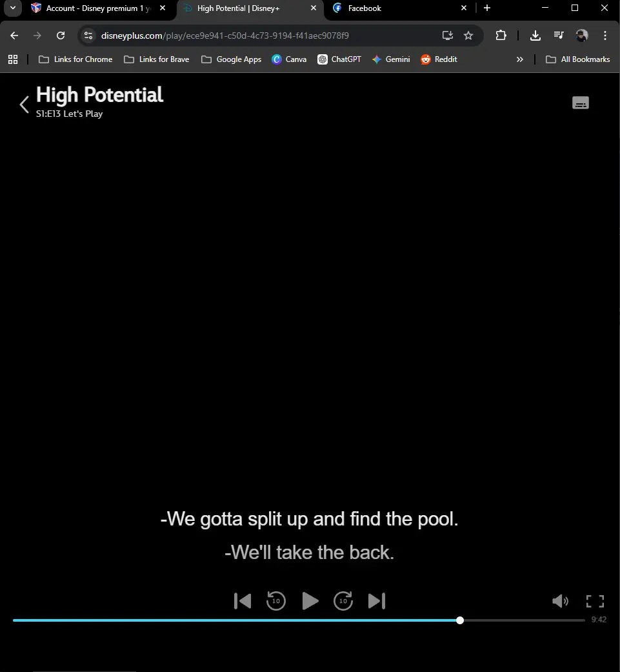Close the High Potential tab
The image size is (620, 672).
pos(314,8)
